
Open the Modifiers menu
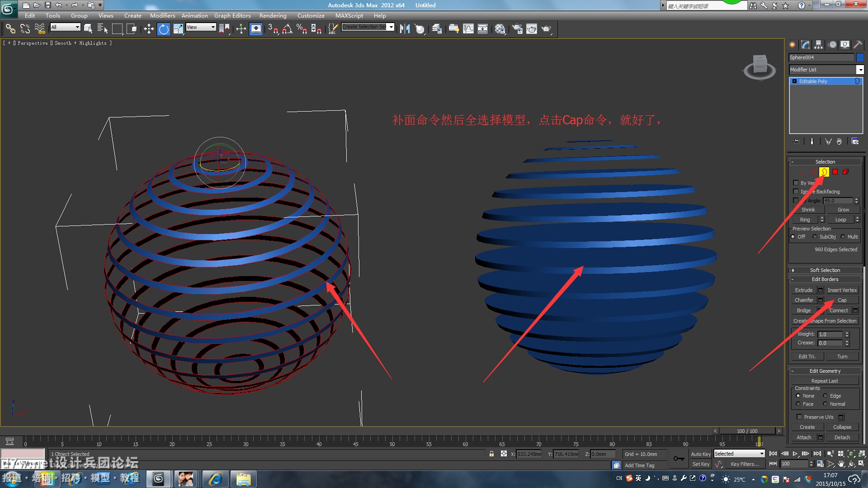(x=162, y=15)
